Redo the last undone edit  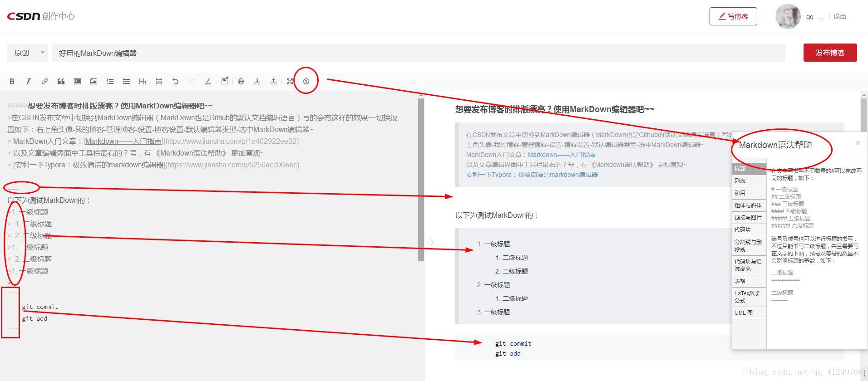(x=192, y=82)
